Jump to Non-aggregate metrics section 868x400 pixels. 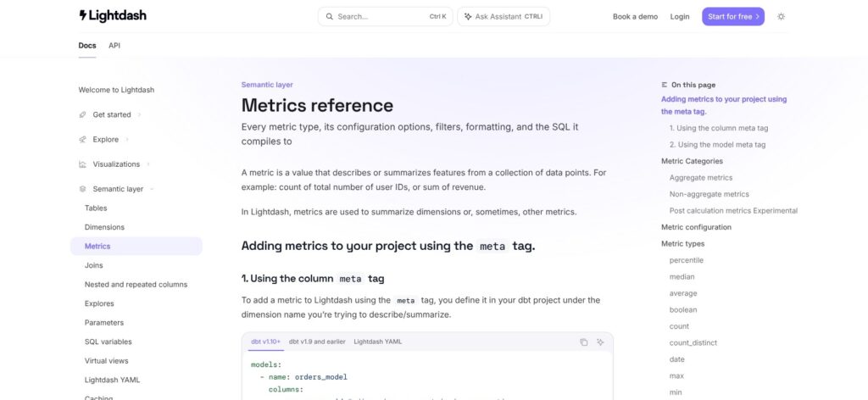point(709,194)
